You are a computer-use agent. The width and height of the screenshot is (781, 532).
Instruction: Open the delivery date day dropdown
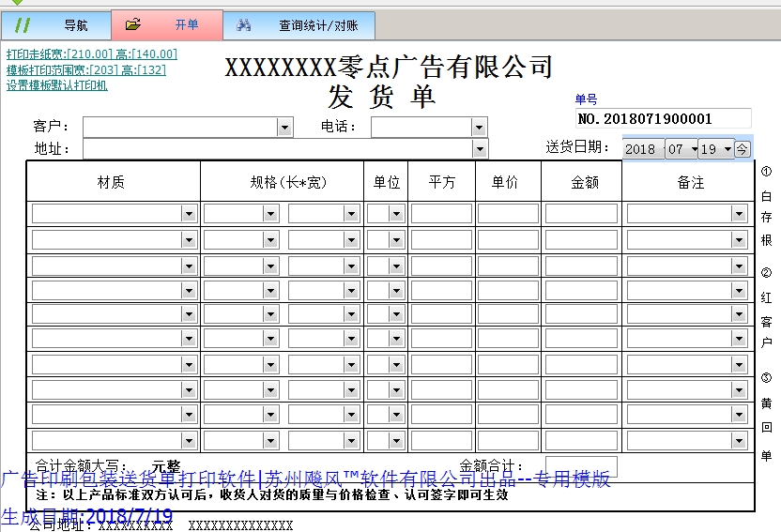[727, 149]
